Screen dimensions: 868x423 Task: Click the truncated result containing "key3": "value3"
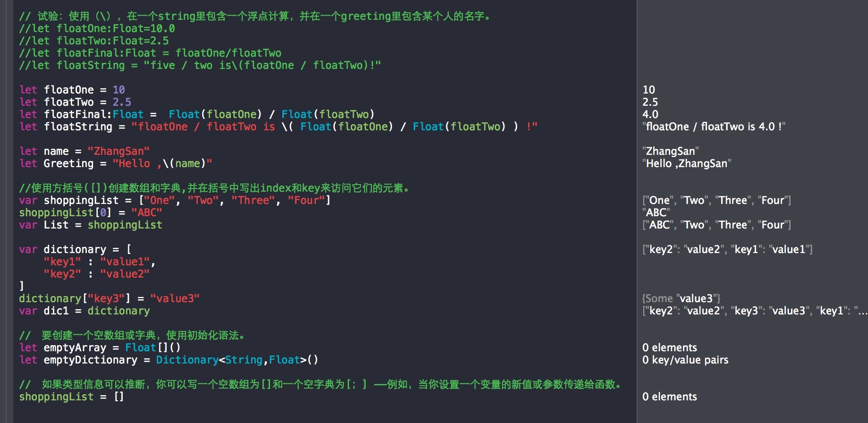[x=755, y=311]
